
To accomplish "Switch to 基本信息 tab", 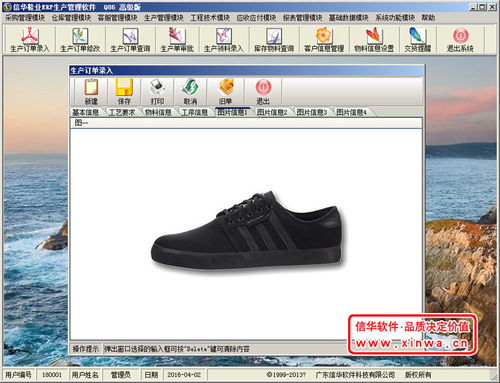I will pyautogui.click(x=86, y=112).
